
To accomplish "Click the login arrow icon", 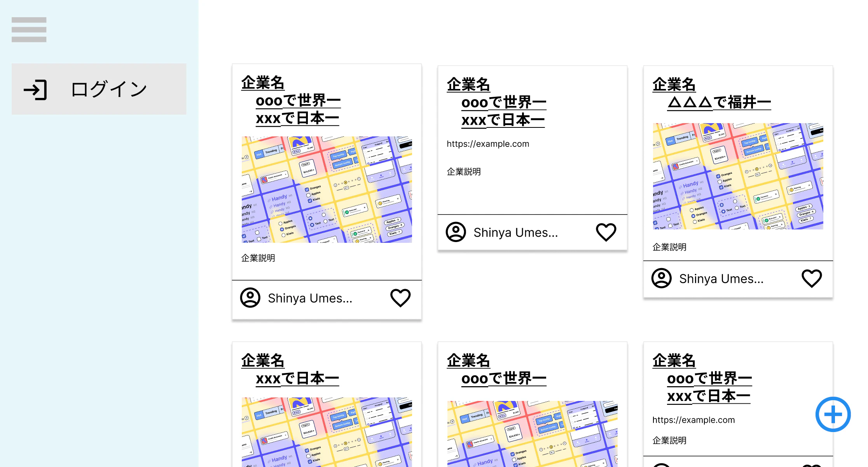I will coord(35,90).
